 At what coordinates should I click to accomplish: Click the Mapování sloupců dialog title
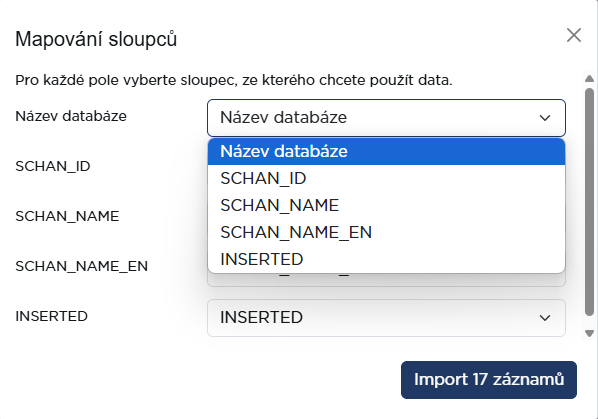(96, 40)
